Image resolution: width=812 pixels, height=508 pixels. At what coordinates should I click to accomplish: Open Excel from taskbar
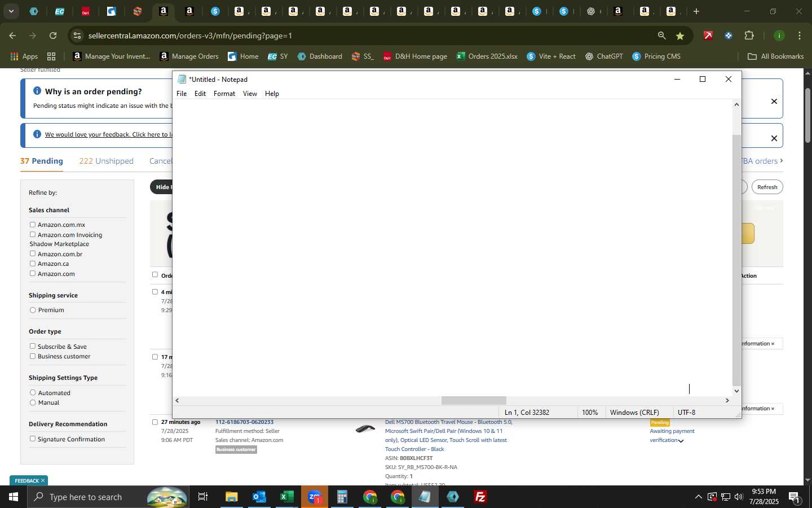click(287, 497)
